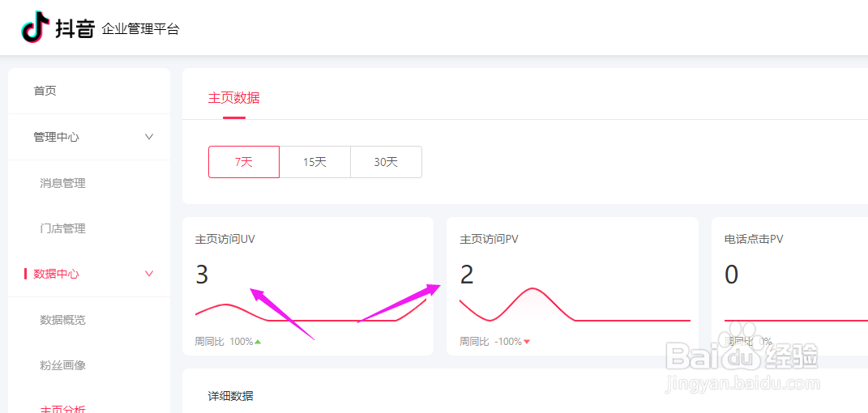Viewport: 868px width, 413px height.
Task: Expand the 管理中心 chevron
Action: (149, 137)
